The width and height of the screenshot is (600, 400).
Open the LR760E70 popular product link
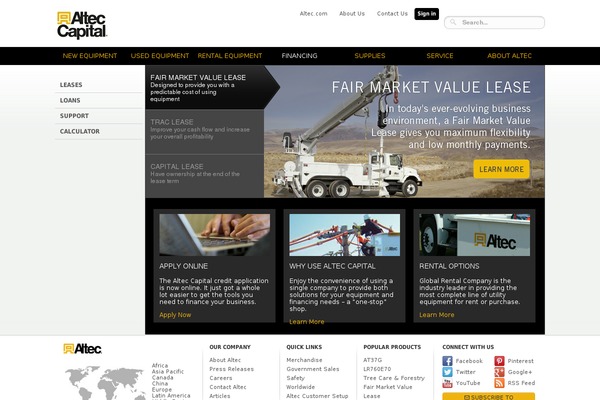click(x=377, y=369)
